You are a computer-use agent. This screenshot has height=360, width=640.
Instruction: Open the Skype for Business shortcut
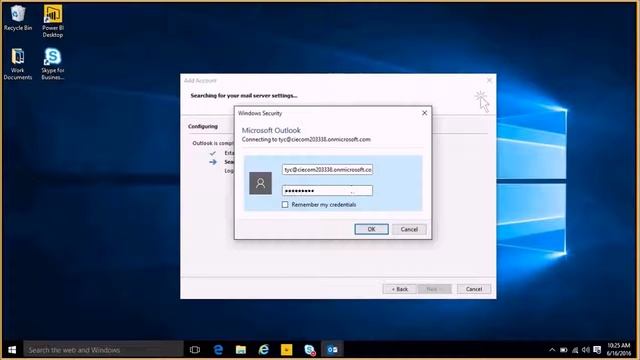[x=53, y=64]
